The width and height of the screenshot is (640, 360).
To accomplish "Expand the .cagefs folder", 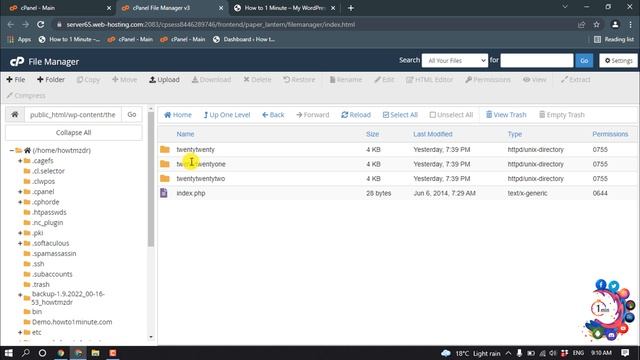I will pos(20,161).
